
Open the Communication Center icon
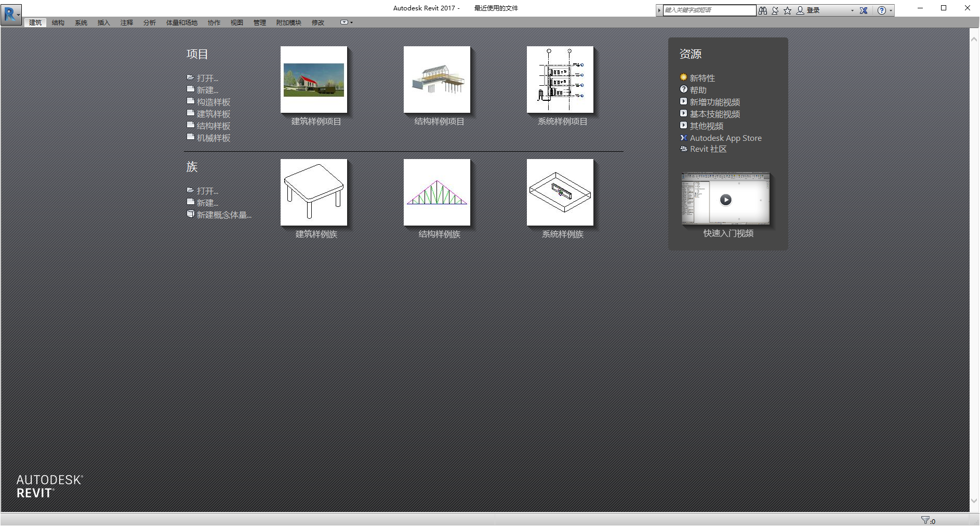(x=775, y=10)
